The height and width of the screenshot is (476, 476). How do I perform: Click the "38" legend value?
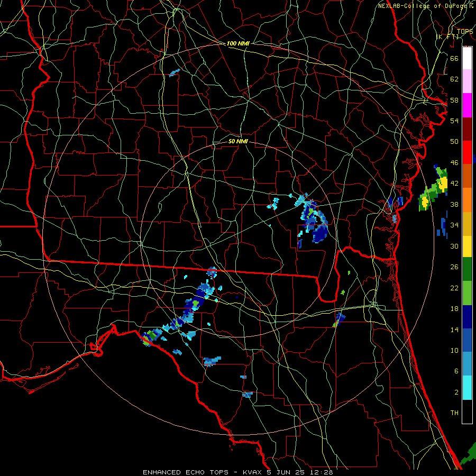pyautogui.click(x=454, y=204)
